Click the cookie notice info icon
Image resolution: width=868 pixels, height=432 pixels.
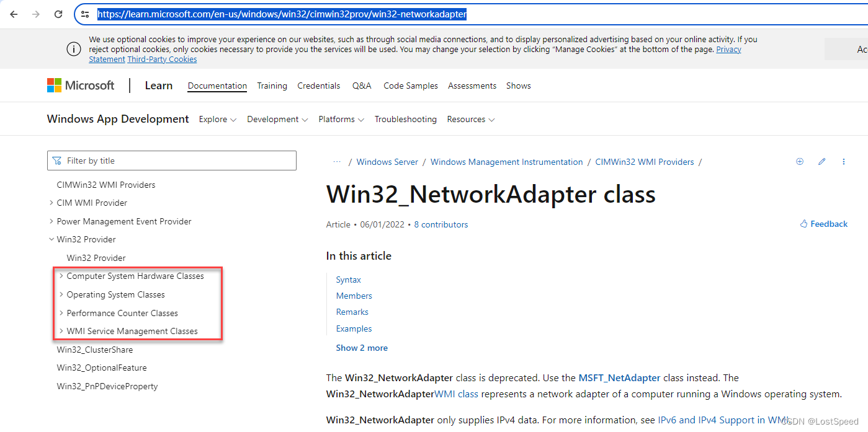click(x=73, y=49)
